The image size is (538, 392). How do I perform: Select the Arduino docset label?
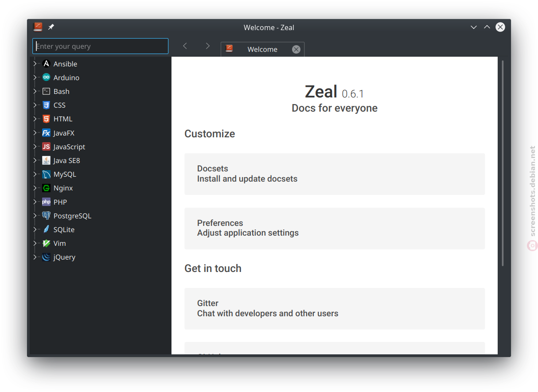66,78
